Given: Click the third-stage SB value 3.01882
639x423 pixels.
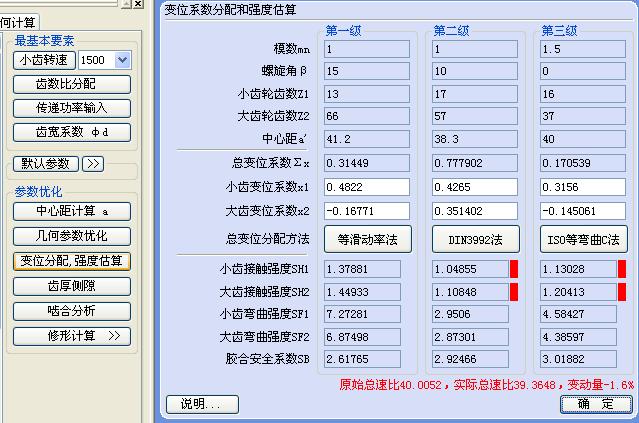Looking at the screenshot, I should tap(578, 359).
